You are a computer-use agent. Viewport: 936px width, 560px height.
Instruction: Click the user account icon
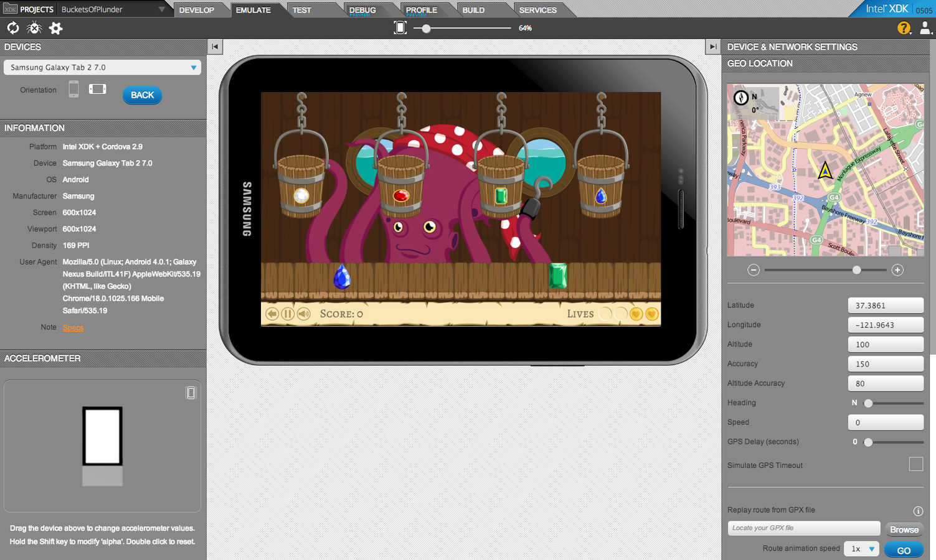925,28
